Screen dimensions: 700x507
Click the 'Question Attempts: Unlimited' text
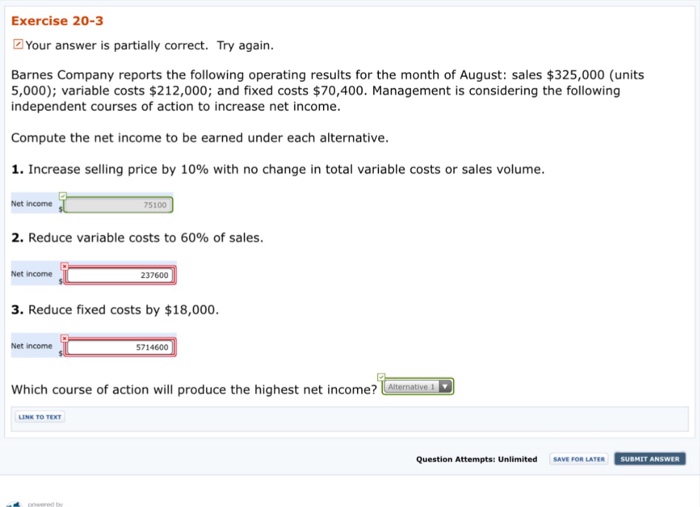(476, 459)
